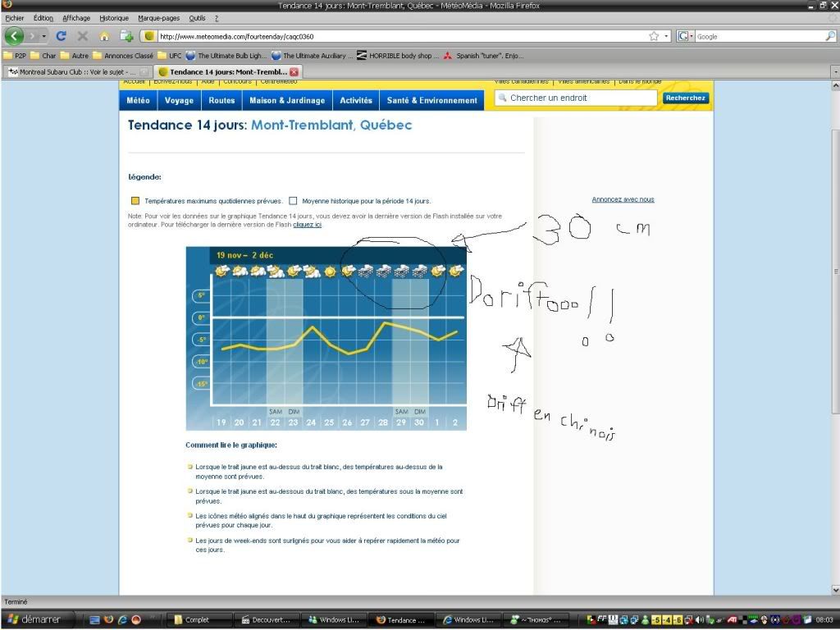Open the Char bookmarks folder
Viewport: 840px width, 630px height.
click(x=43, y=55)
